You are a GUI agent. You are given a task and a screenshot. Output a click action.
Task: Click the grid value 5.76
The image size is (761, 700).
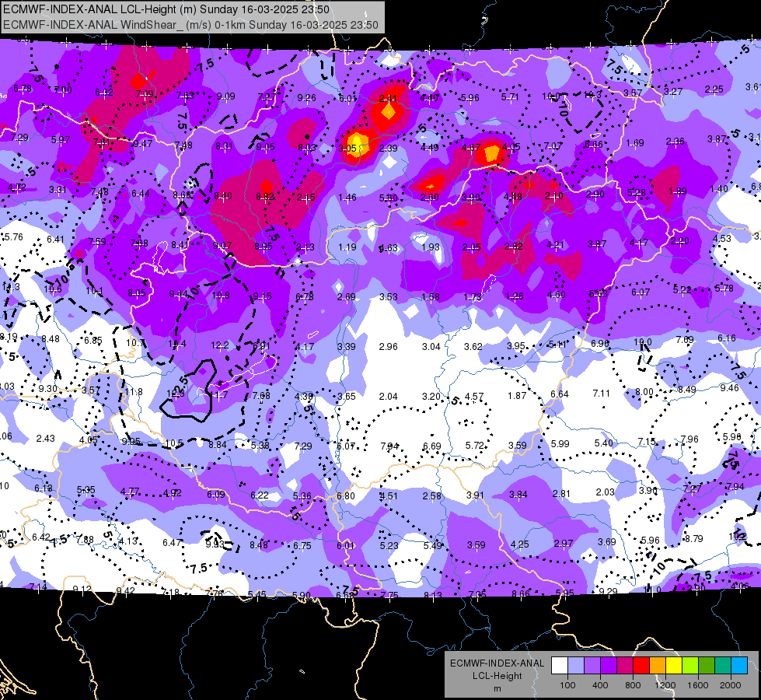coord(13,237)
